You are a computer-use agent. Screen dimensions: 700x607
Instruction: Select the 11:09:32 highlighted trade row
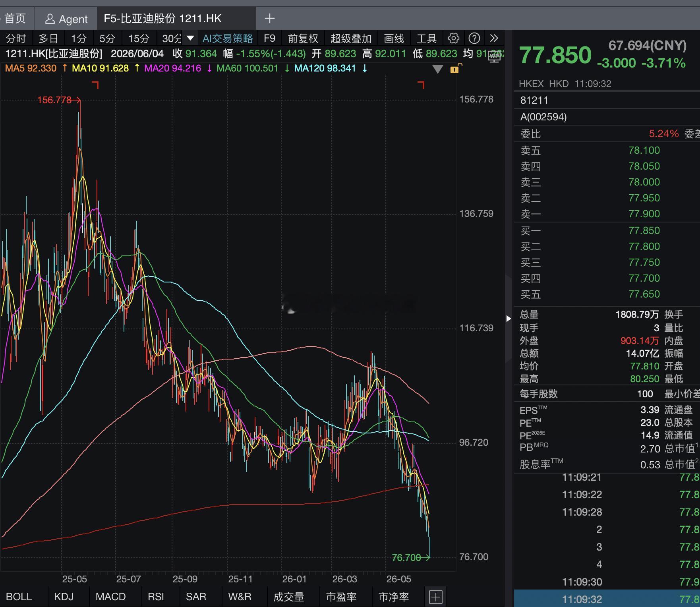(607, 599)
